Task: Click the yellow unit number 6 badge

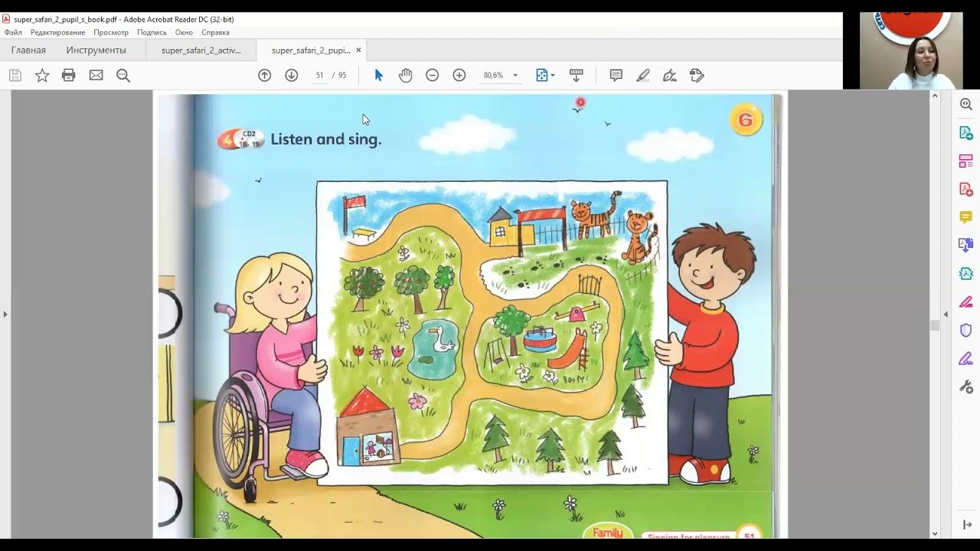Action: click(x=745, y=120)
